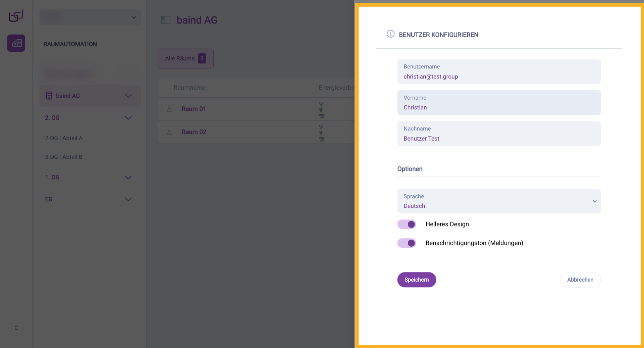The image size is (644, 348).
Task: Expand the EG floor chevron
Action: pyautogui.click(x=128, y=199)
